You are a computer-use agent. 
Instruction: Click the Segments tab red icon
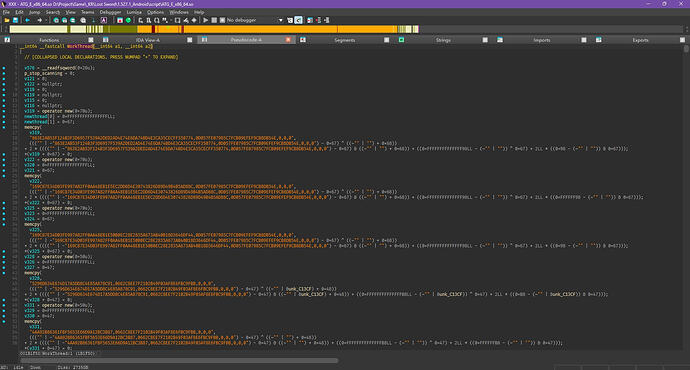point(303,40)
